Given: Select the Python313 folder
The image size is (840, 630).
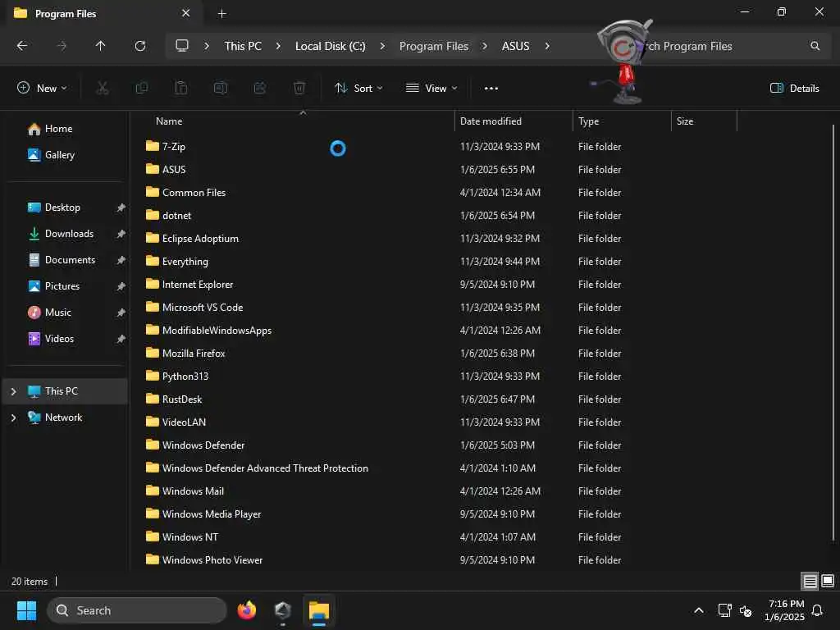Looking at the screenshot, I should click(177, 377).
